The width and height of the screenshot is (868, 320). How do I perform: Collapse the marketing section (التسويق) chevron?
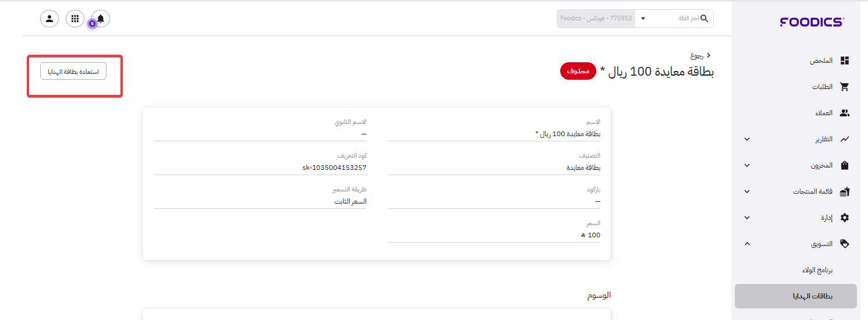pyautogui.click(x=747, y=244)
